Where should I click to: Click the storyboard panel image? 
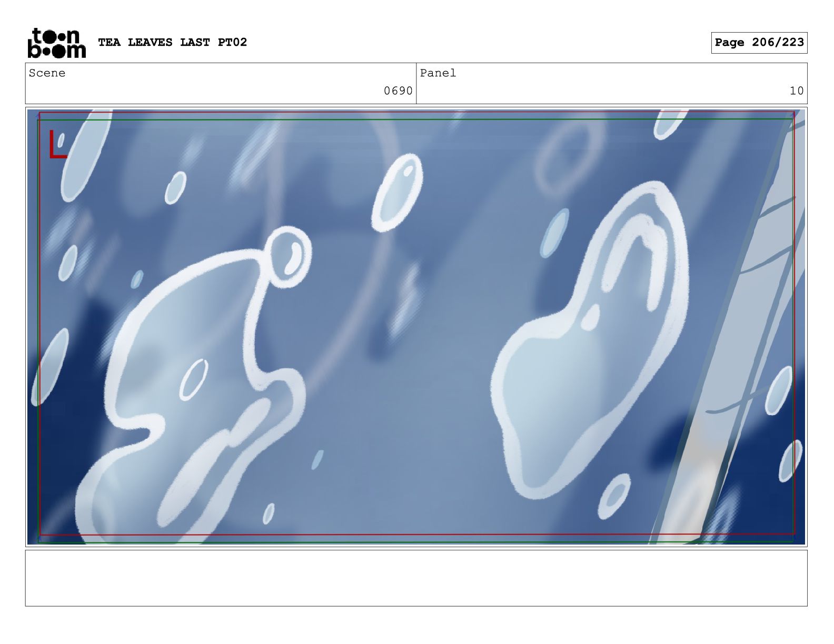coord(416,327)
